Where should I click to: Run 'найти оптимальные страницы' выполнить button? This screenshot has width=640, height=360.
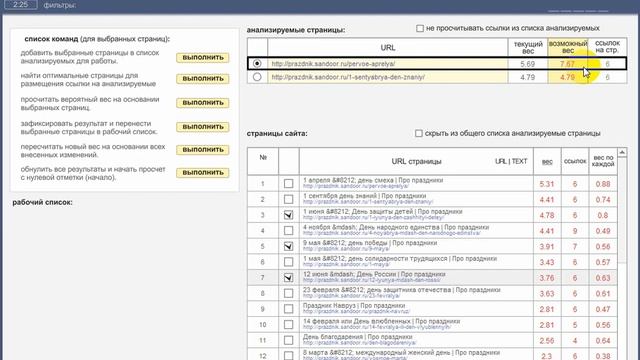tap(202, 78)
